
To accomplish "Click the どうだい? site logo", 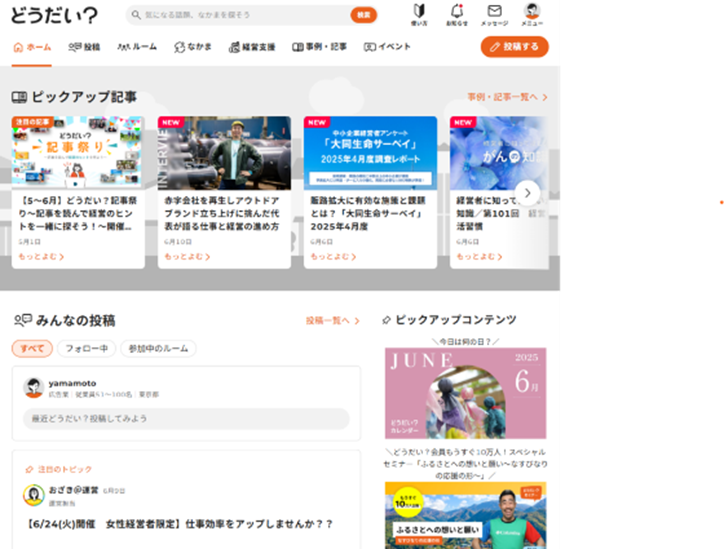I will pos(55,15).
